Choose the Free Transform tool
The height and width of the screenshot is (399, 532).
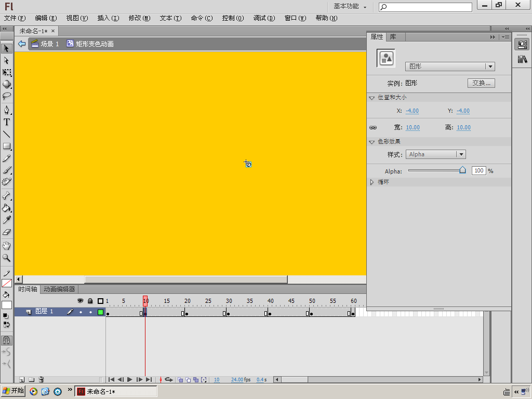(x=7, y=72)
